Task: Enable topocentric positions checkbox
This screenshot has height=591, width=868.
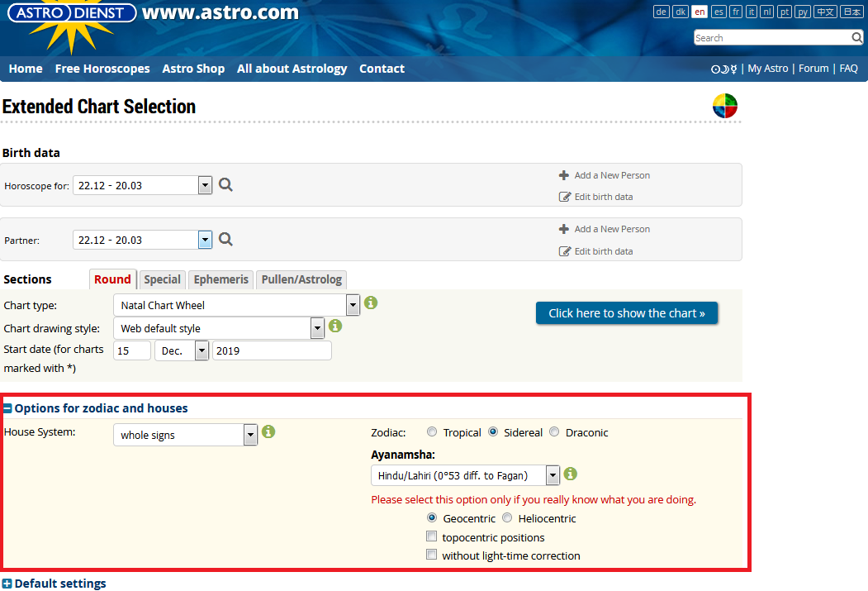Action: pos(431,537)
